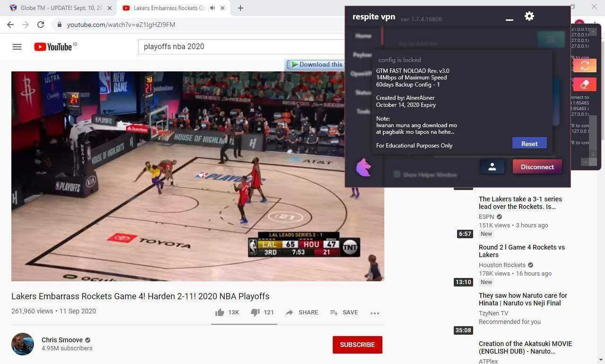
Task: Click the ESPN channel name
Action: [486, 217]
